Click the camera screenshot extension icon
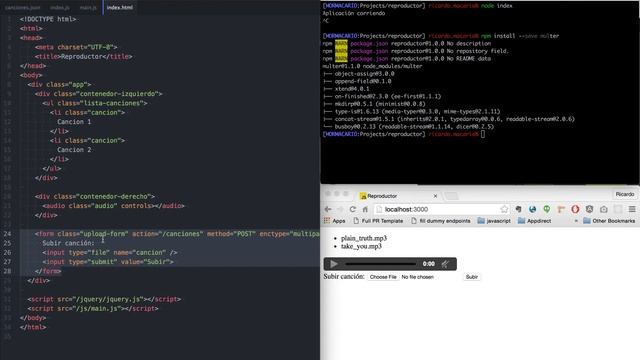Viewport: 640px width, 360px height. pos(604,209)
